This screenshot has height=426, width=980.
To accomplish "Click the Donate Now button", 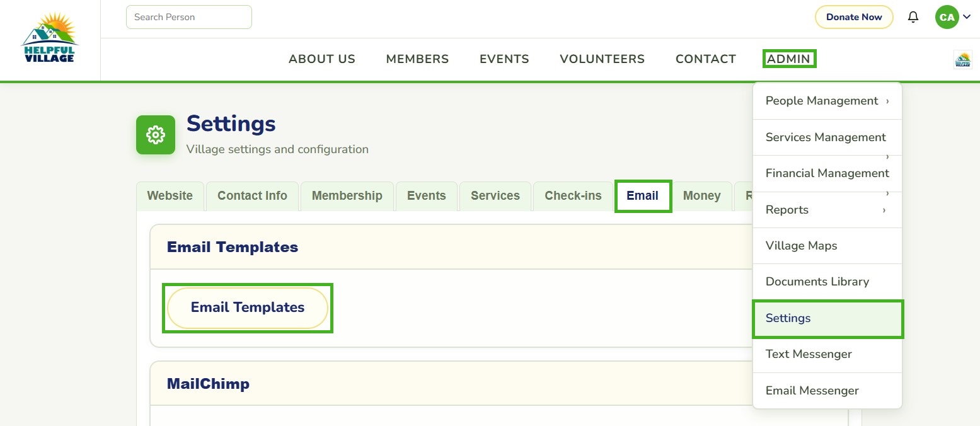I will tap(854, 17).
